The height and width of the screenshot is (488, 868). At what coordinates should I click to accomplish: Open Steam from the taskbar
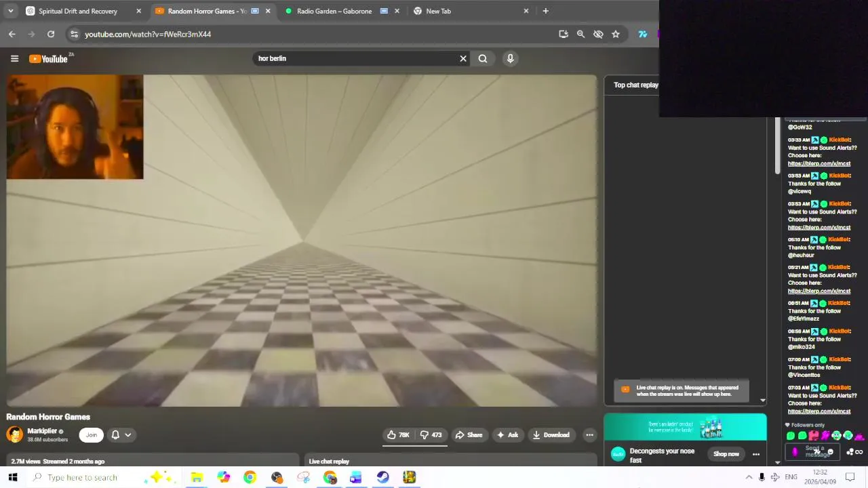coord(382,477)
